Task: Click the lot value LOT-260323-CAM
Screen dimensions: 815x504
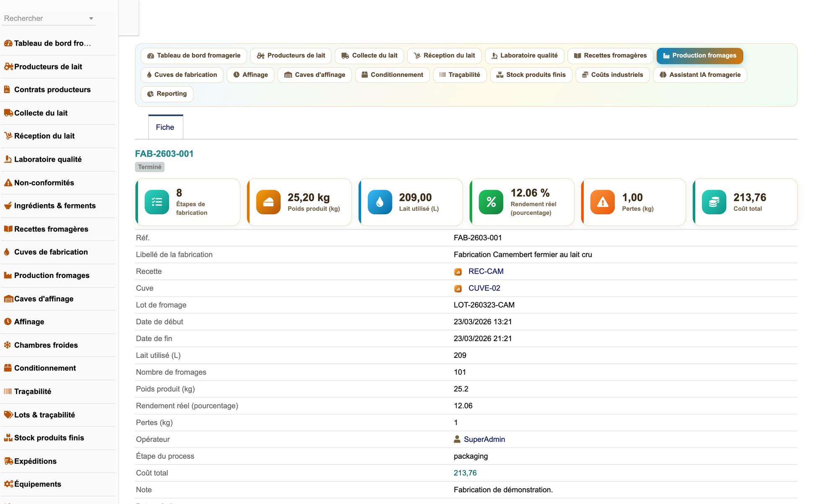Action: (484, 305)
